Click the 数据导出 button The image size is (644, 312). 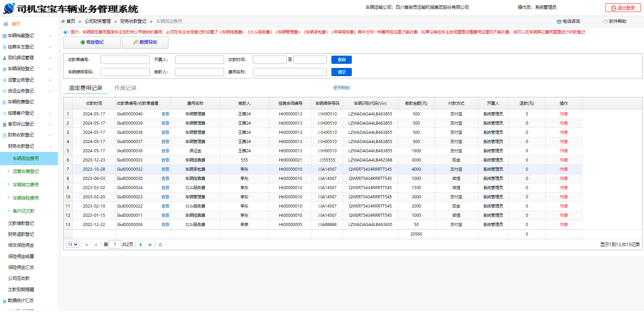click(x=145, y=42)
